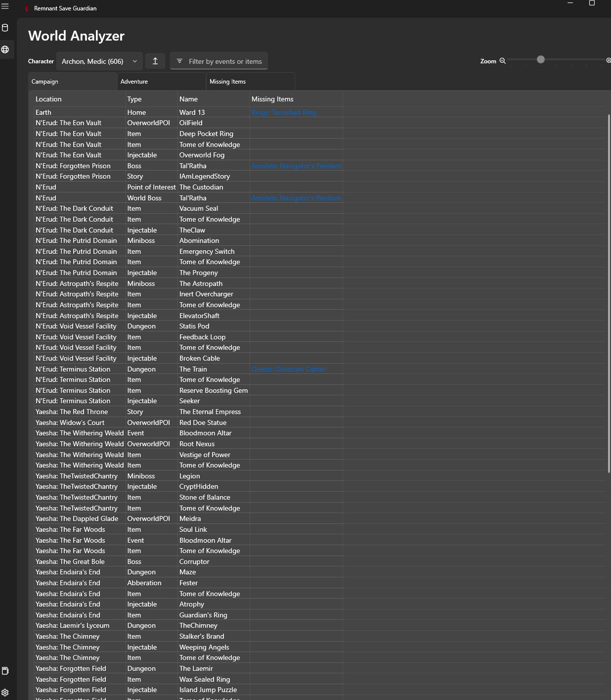
Task: Expand the dropdown showing Archon, Medic (606)
Action: tap(98, 61)
